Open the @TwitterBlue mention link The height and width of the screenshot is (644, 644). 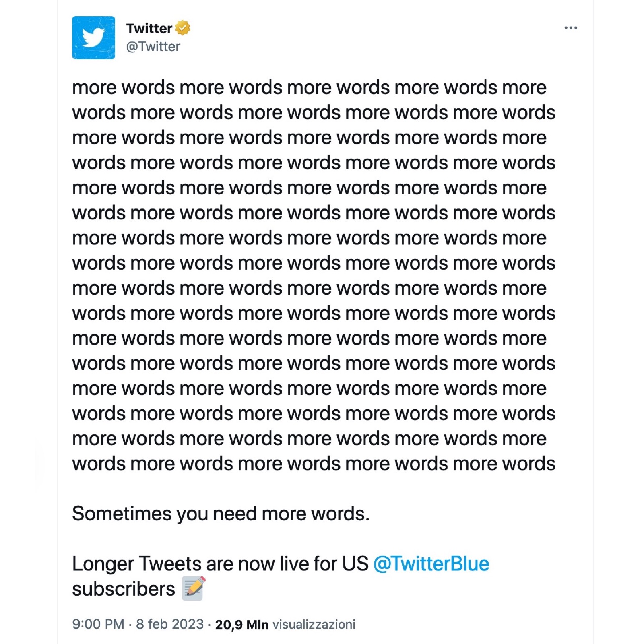pos(431,563)
